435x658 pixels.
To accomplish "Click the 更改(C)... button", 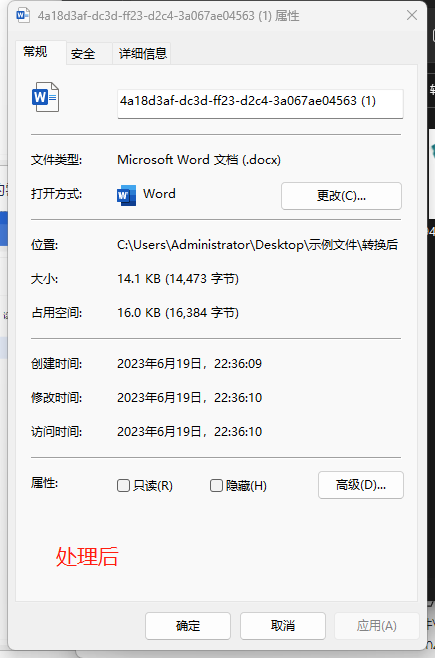I will point(341,196).
